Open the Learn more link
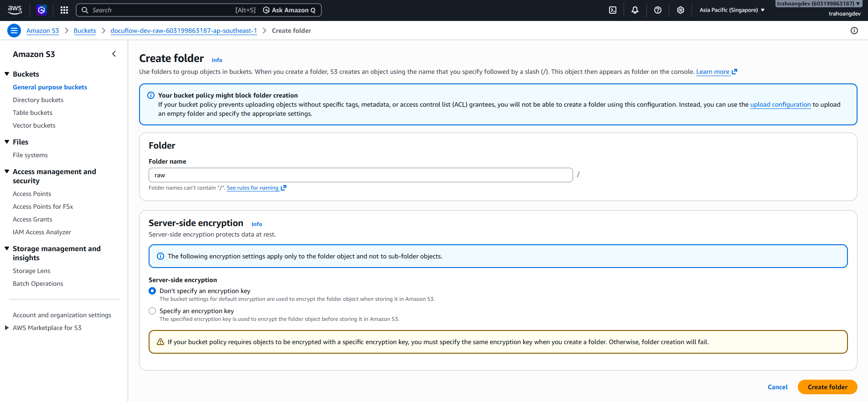Screen dimensions: 868x402 (717, 72)
